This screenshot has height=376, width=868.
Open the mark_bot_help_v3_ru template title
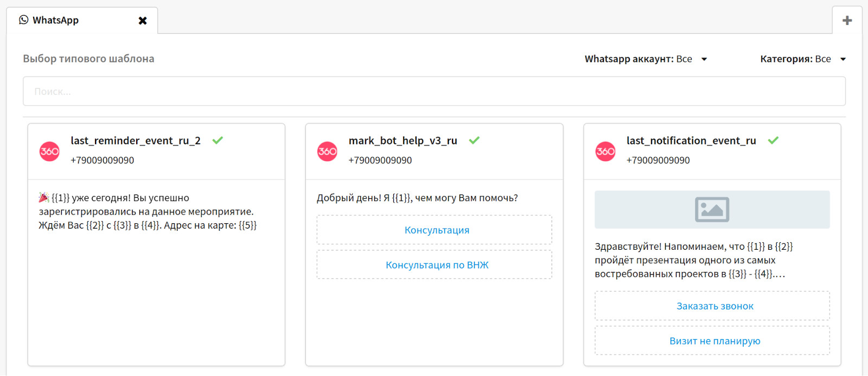coord(403,141)
